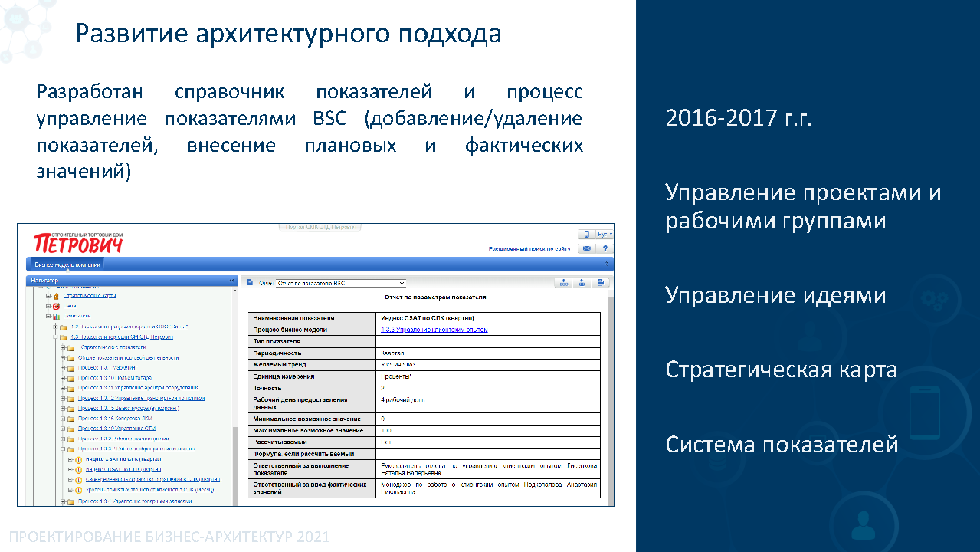This screenshot has height=552, width=980.
Task: Click the target icon beside Цели
Action: tap(57, 305)
